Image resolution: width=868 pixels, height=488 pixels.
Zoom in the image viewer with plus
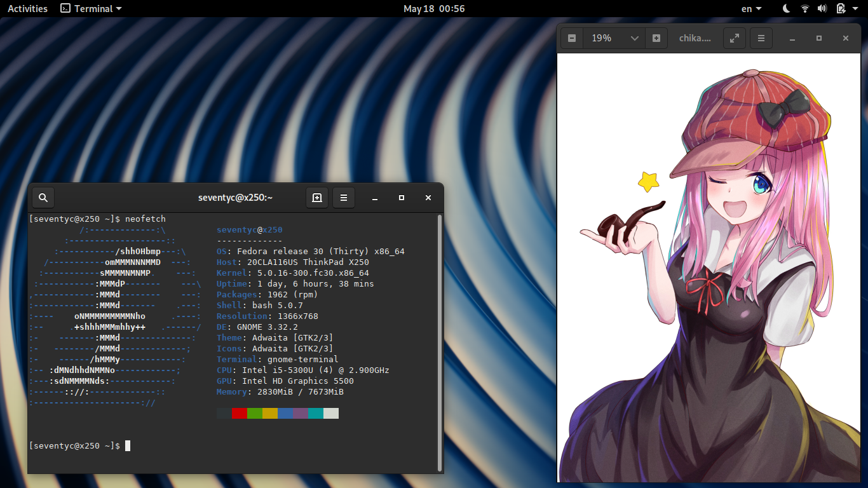656,38
